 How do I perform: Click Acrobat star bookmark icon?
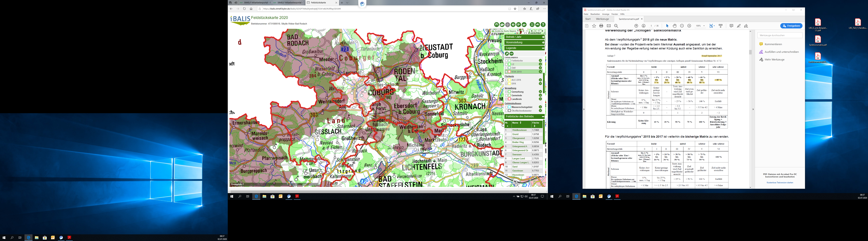pyautogui.click(x=594, y=26)
